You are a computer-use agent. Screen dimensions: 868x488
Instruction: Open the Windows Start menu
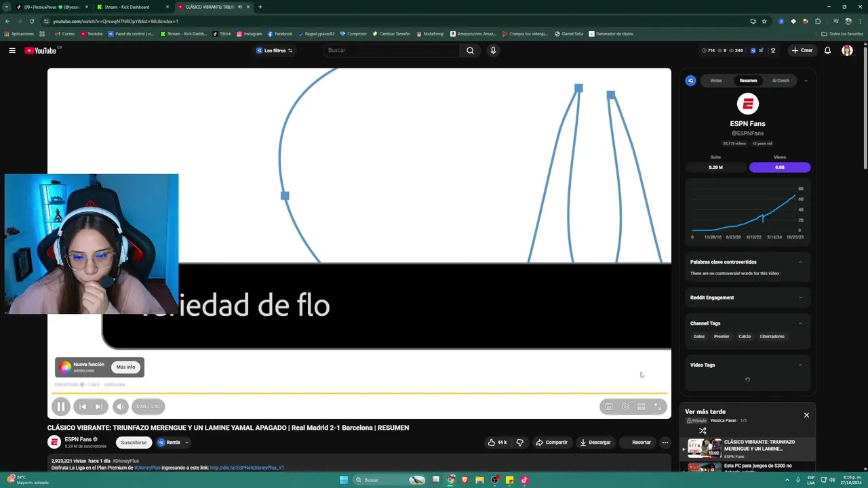click(344, 480)
